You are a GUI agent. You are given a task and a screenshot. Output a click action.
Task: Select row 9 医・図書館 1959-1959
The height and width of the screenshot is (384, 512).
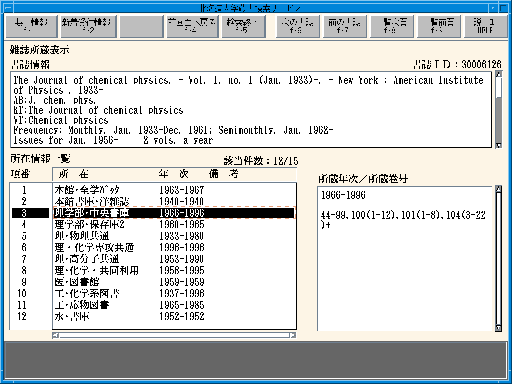[174, 282]
